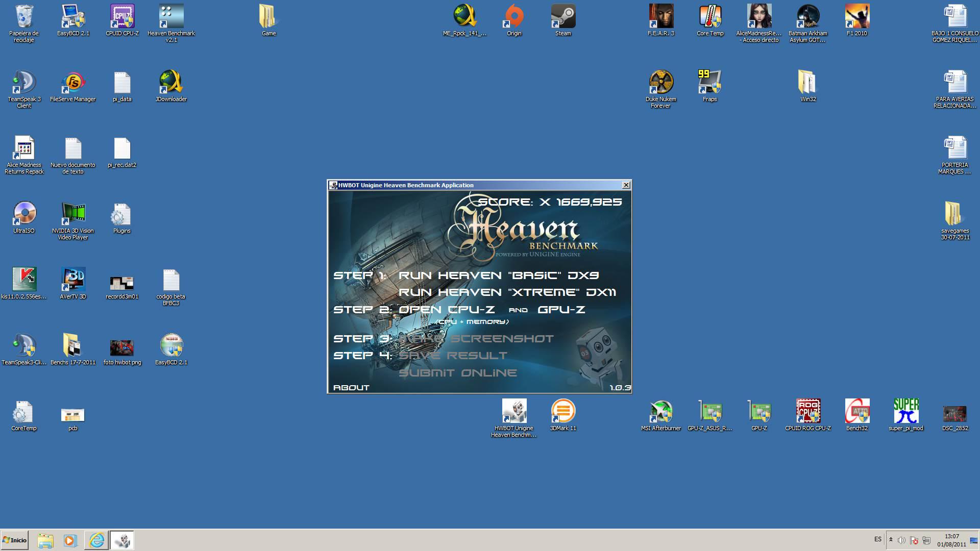Click Run Heaven "Basic" DX9
This screenshot has height=551, width=980.
(499, 275)
